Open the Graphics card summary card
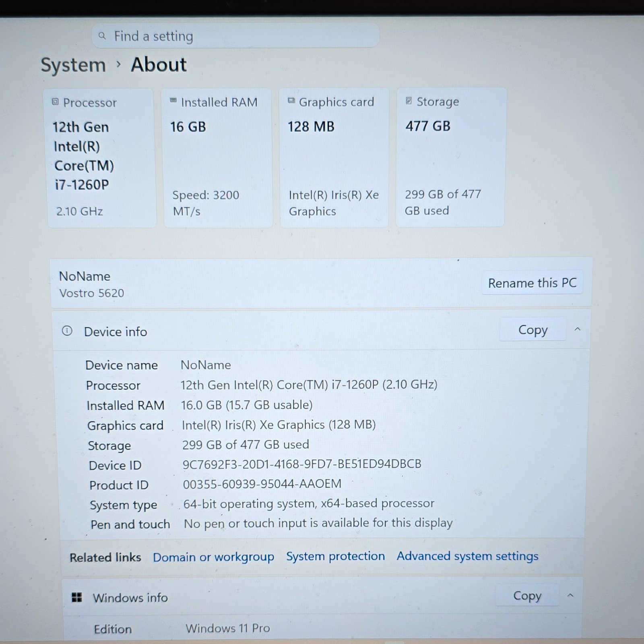644x644 pixels. [334, 157]
